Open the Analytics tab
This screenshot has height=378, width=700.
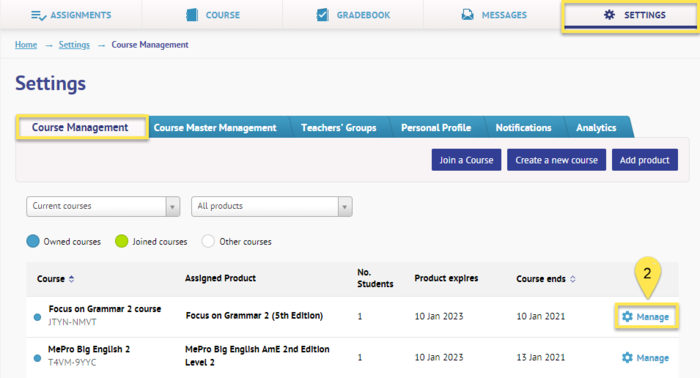(x=596, y=128)
